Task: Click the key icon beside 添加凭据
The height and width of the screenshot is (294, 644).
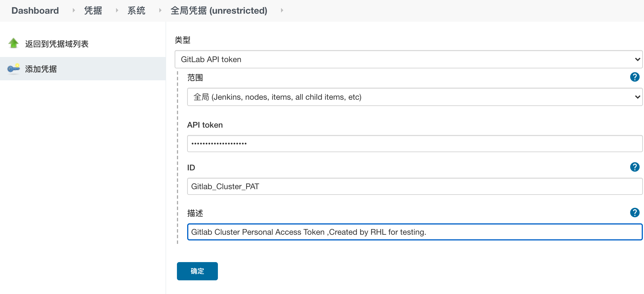Action: click(13, 69)
